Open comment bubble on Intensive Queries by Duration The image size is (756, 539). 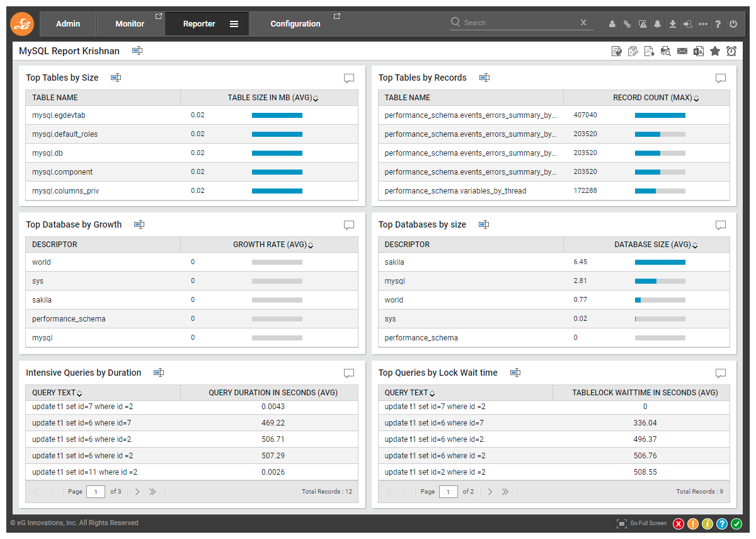[349, 373]
